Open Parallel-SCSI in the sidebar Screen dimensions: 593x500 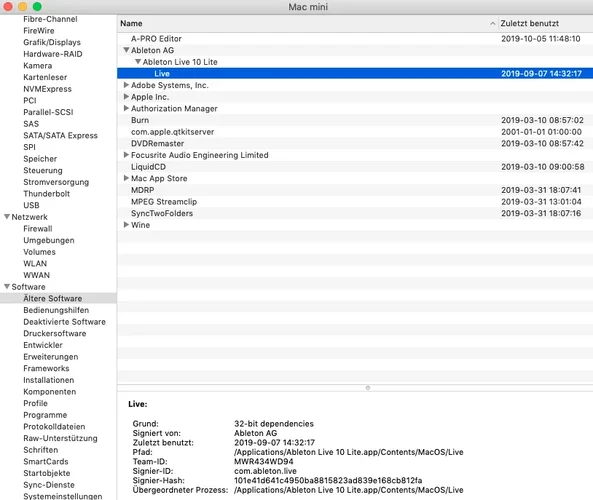(48, 112)
